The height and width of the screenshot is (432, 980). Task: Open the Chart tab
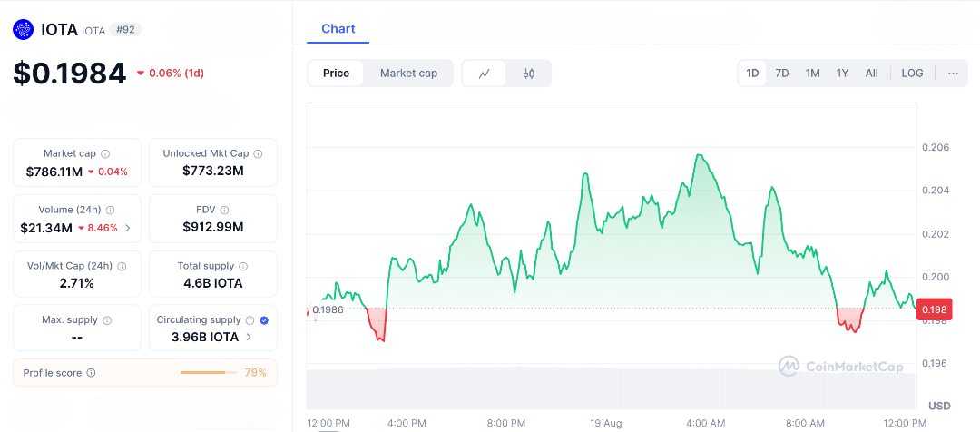pyautogui.click(x=338, y=29)
